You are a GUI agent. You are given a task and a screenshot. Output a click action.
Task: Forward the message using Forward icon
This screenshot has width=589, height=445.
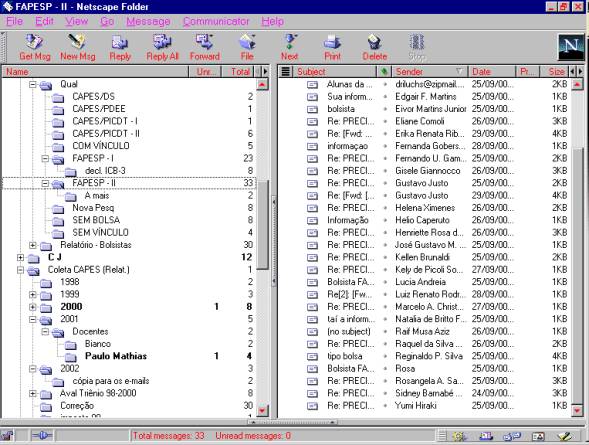204,47
